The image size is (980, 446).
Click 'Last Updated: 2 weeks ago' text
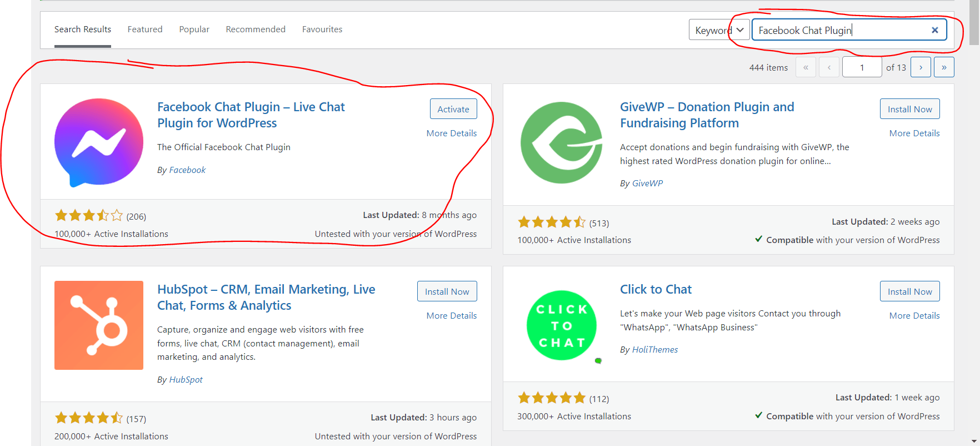[886, 222]
